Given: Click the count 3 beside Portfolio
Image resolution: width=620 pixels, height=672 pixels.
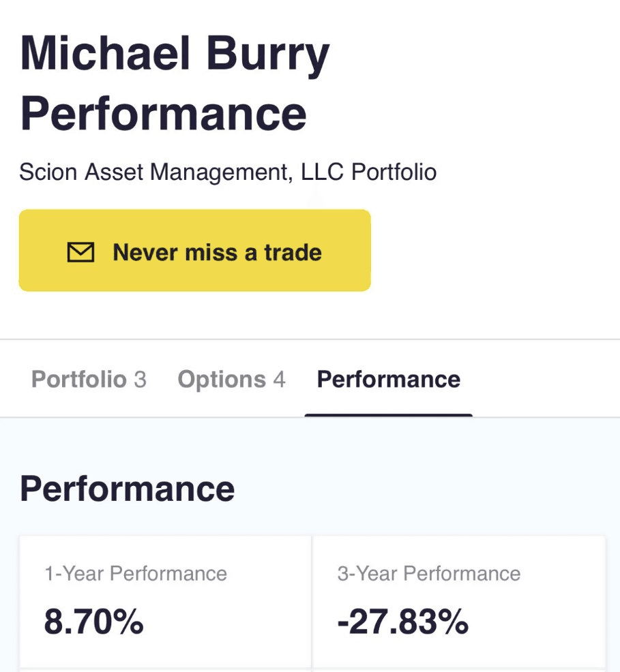Looking at the screenshot, I should coord(140,379).
